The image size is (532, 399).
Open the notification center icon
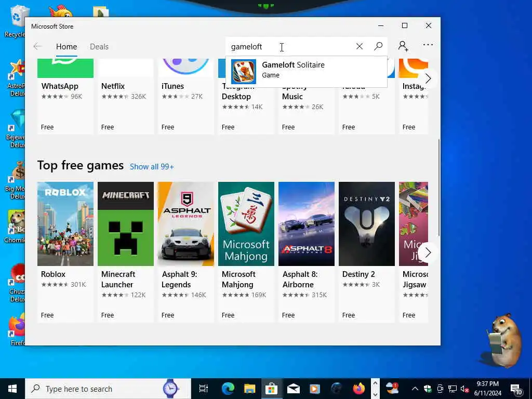coord(516,389)
